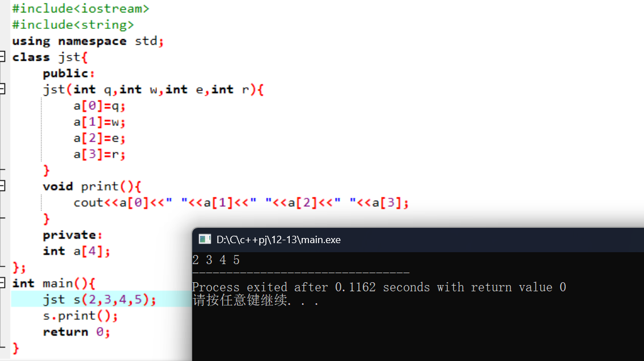
Task: Collapse the void print() fold marker
Action: point(2,186)
